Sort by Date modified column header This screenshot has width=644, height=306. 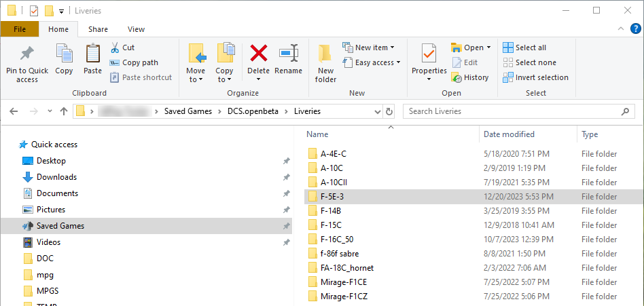pos(509,134)
